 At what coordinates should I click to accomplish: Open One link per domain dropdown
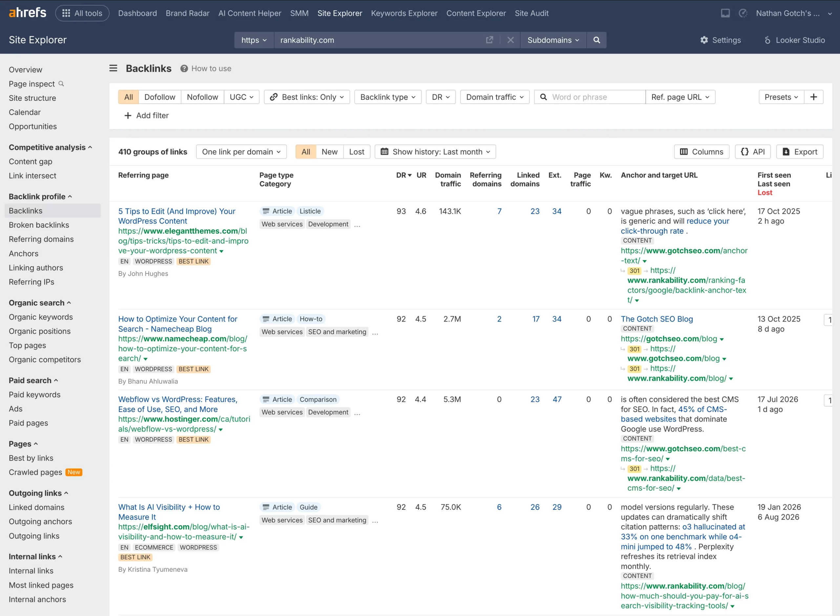click(x=241, y=152)
